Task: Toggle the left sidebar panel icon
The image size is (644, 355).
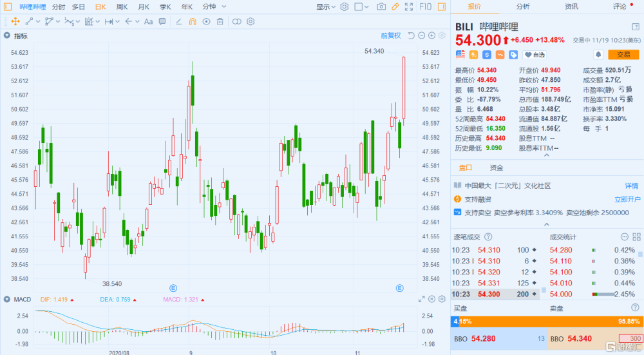Action: tap(8, 6)
